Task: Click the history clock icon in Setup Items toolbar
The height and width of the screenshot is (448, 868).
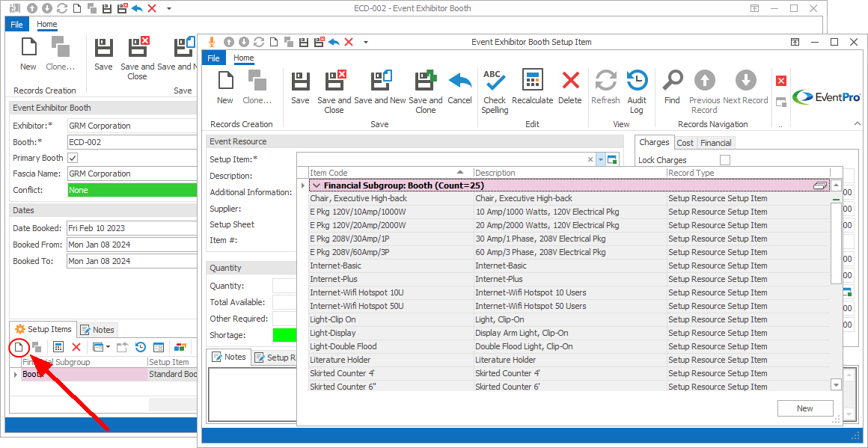Action: coord(141,347)
